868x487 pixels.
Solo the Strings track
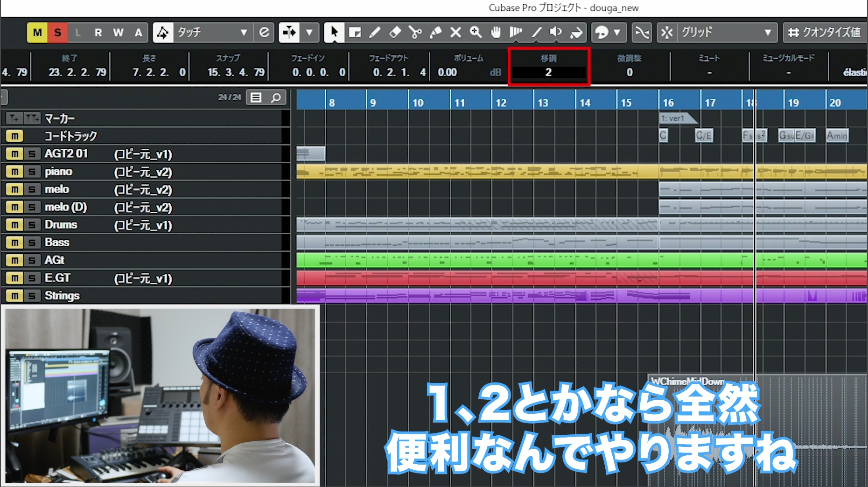point(32,296)
